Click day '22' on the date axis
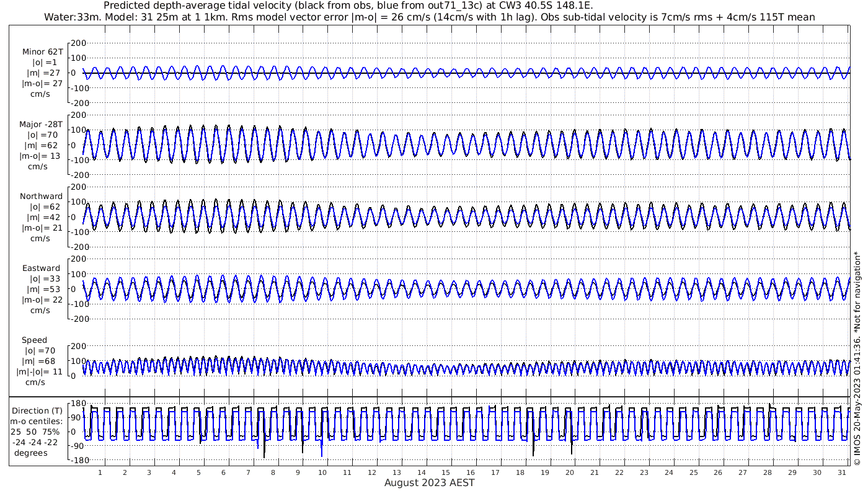 click(619, 472)
